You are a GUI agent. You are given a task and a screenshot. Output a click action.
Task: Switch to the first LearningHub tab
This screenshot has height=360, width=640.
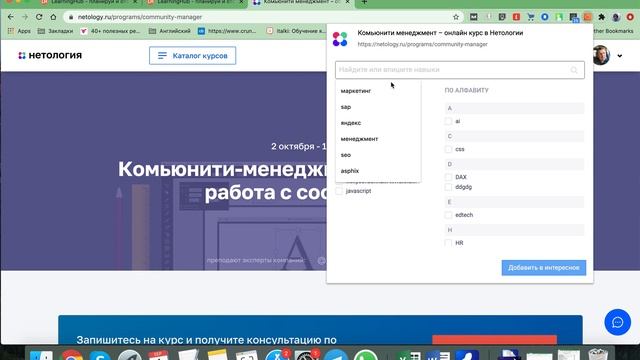88,2
